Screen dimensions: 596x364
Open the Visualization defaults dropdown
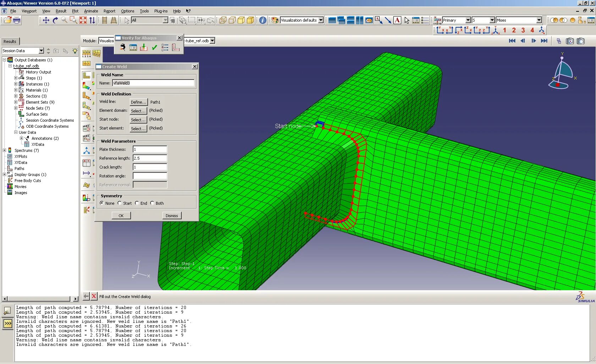point(321,20)
